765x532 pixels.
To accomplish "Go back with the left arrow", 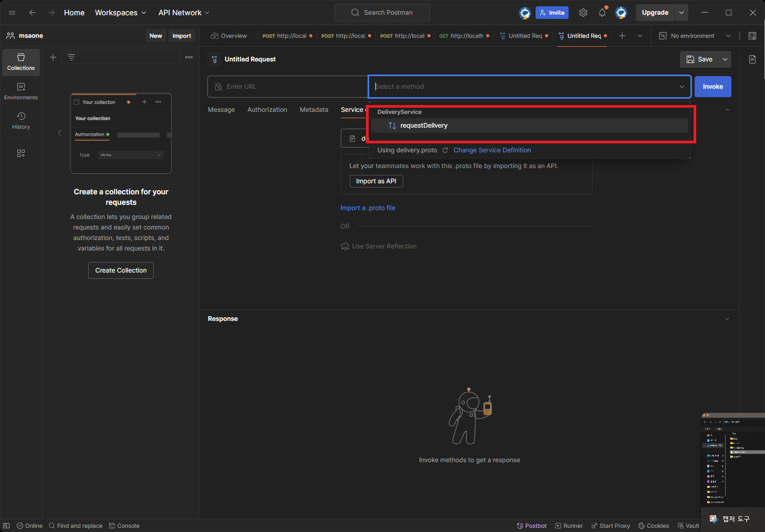I will point(33,13).
